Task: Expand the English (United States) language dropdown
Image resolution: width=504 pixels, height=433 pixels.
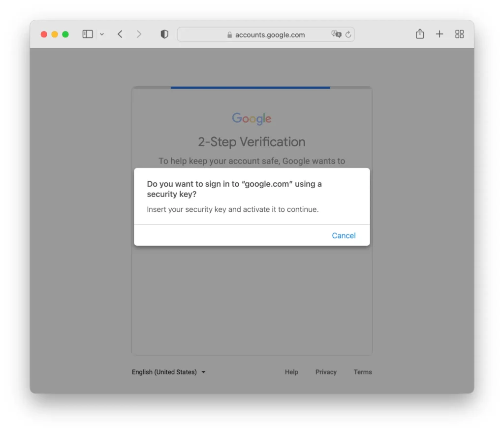Action: 168,372
